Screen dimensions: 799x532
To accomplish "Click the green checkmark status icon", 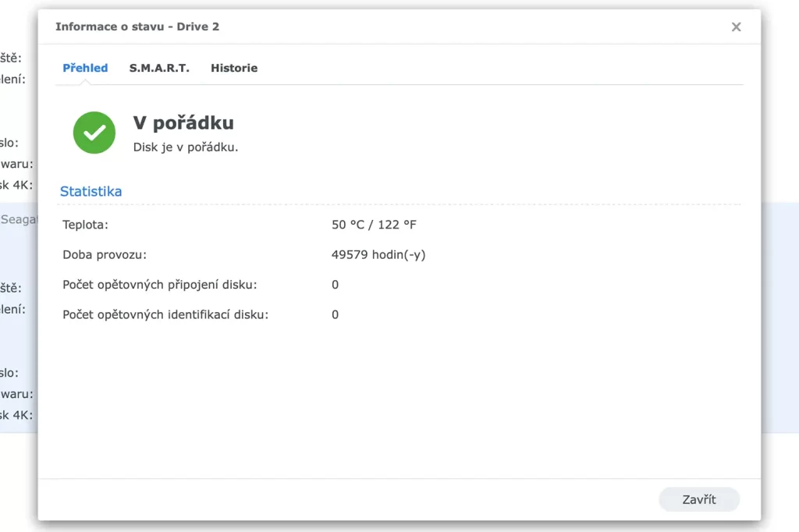I will tap(94, 133).
